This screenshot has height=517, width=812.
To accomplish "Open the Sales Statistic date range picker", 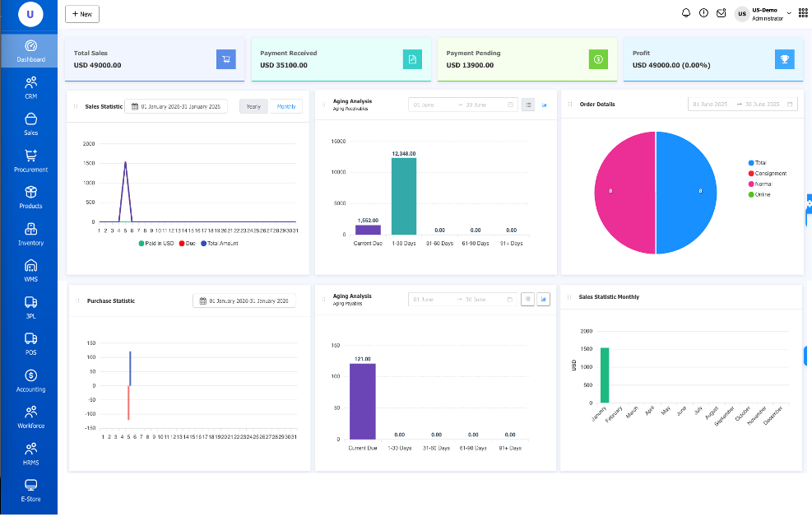I will pyautogui.click(x=176, y=107).
